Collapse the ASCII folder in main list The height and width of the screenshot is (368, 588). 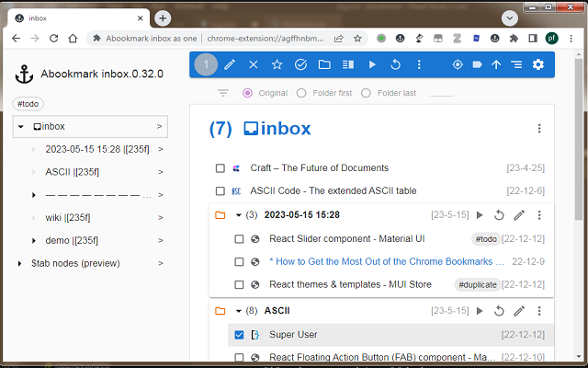click(x=238, y=311)
